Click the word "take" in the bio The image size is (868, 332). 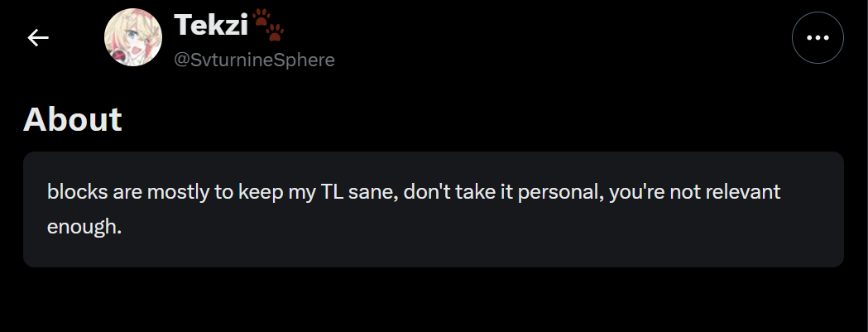(x=461, y=192)
